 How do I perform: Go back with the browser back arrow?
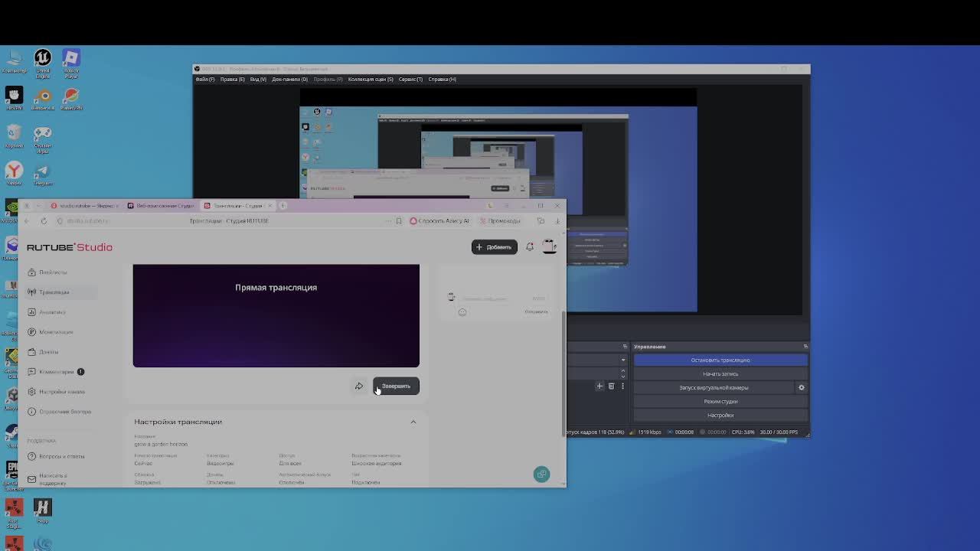27,221
